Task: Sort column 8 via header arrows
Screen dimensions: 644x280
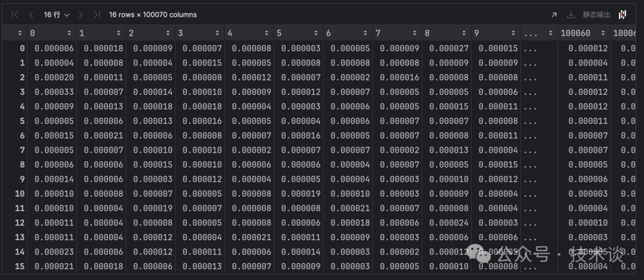Action: pos(464,33)
